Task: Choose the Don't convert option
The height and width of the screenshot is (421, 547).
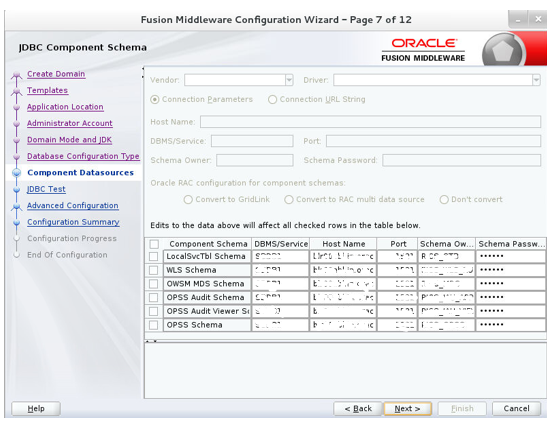Action: click(x=444, y=200)
